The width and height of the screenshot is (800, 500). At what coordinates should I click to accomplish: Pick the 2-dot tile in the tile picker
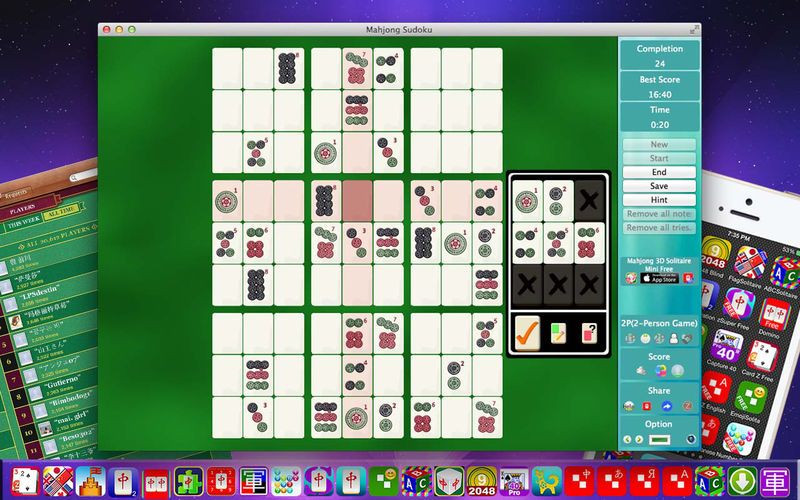pos(558,201)
